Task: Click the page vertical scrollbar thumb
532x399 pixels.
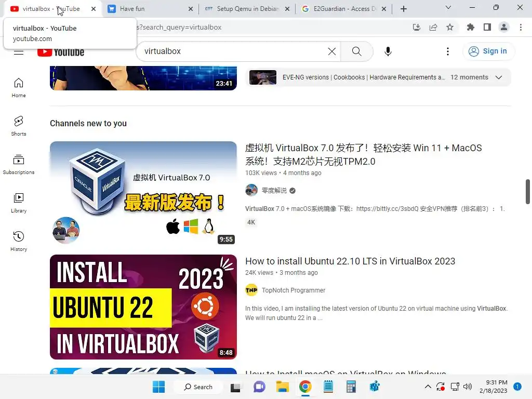Action: tap(528, 192)
